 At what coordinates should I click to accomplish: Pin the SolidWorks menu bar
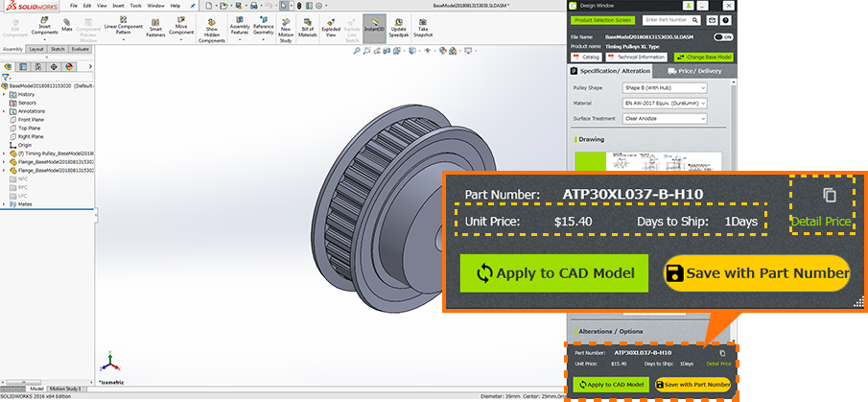pyautogui.click(x=192, y=6)
